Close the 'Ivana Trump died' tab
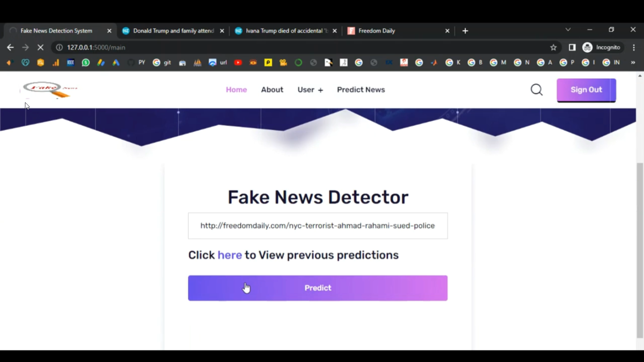644x362 pixels. click(334, 31)
